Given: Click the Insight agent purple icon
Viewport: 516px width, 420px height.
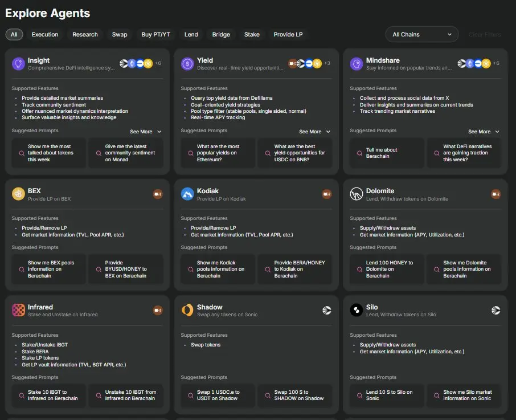Looking at the screenshot, I should [x=18, y=63].
